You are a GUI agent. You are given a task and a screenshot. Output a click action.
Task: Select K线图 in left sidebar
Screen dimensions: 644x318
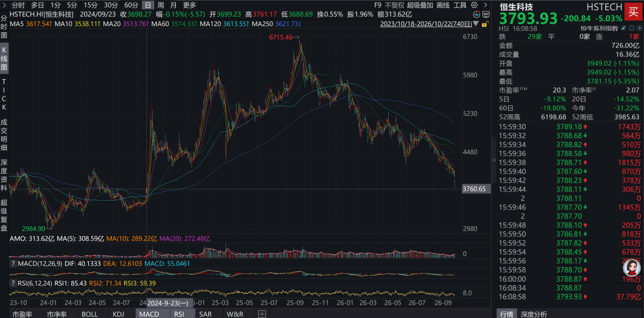[4, 58]
